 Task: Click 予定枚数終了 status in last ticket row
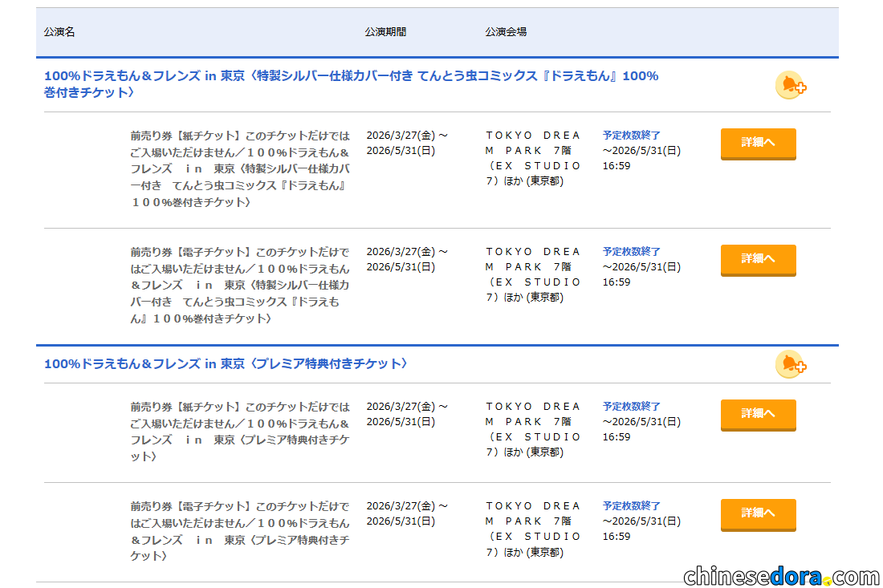coord(632,506)
